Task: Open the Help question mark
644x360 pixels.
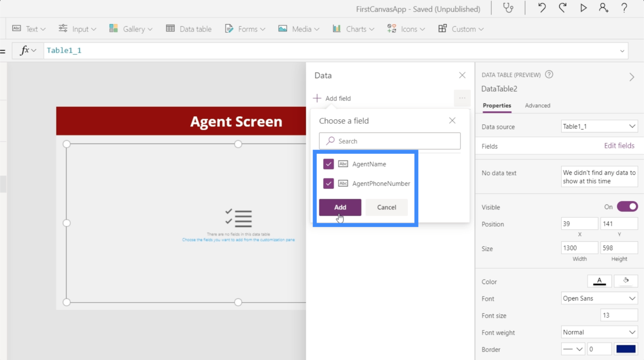Action: coord(624,8)
